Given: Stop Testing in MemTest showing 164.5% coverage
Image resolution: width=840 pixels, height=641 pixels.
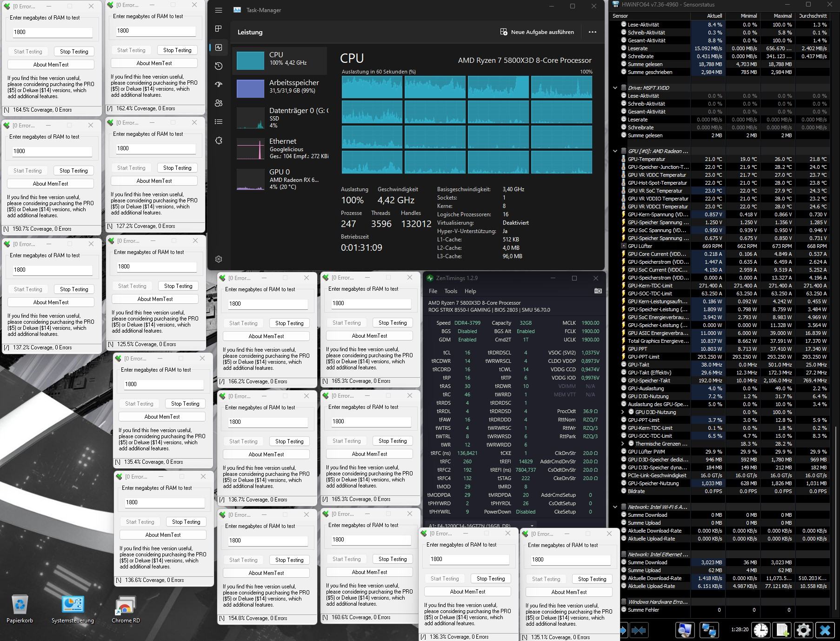Looking at the screenshot, I should (x=74, y=52).
